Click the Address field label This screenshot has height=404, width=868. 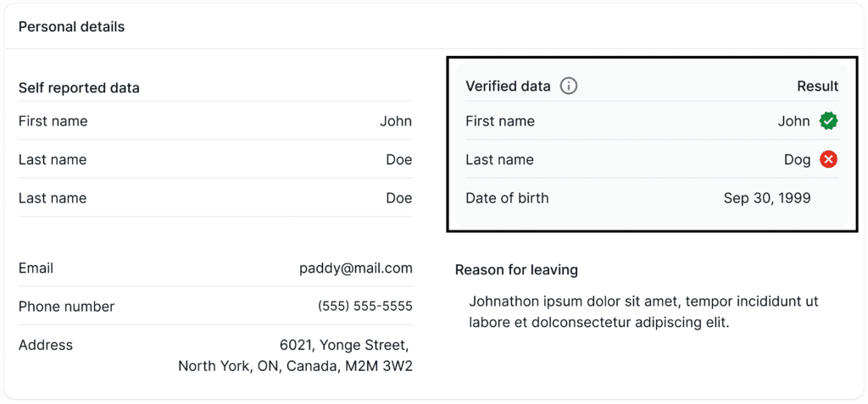click(x=46, y=345)
